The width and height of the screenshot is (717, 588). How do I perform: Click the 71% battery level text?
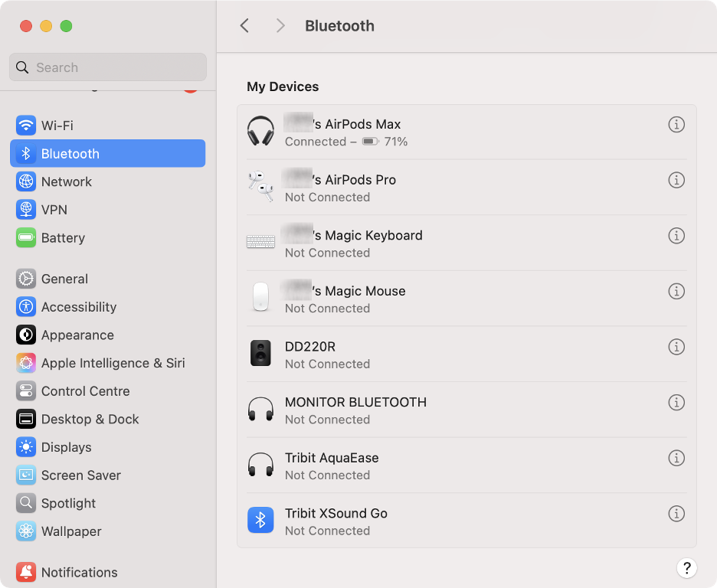point(395,142)
